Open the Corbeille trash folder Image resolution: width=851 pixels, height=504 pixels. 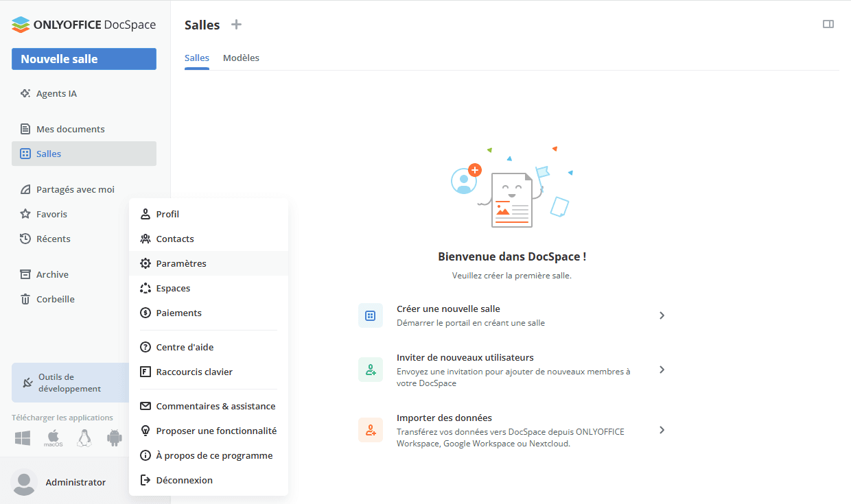coord(55,299)
